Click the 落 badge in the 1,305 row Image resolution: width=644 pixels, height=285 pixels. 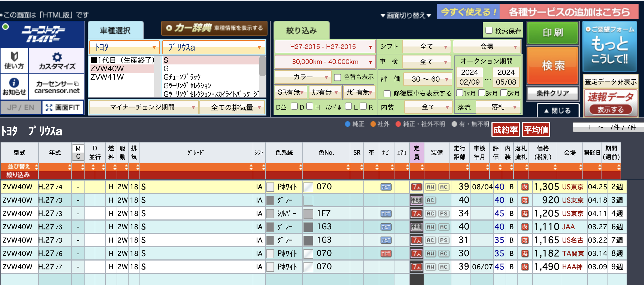[525, 187]
